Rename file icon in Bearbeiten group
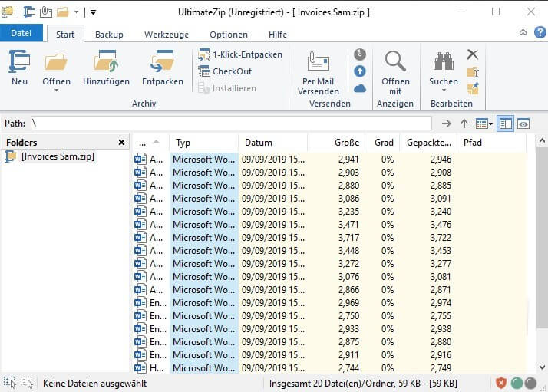 [473, 72]
